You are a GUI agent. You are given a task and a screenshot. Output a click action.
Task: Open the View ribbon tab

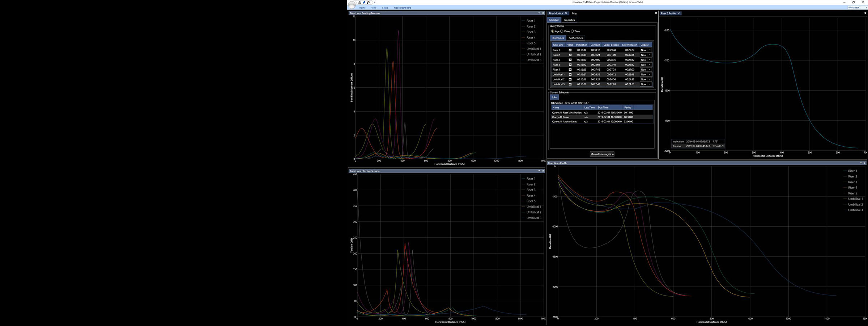click(x=374, y=8)
